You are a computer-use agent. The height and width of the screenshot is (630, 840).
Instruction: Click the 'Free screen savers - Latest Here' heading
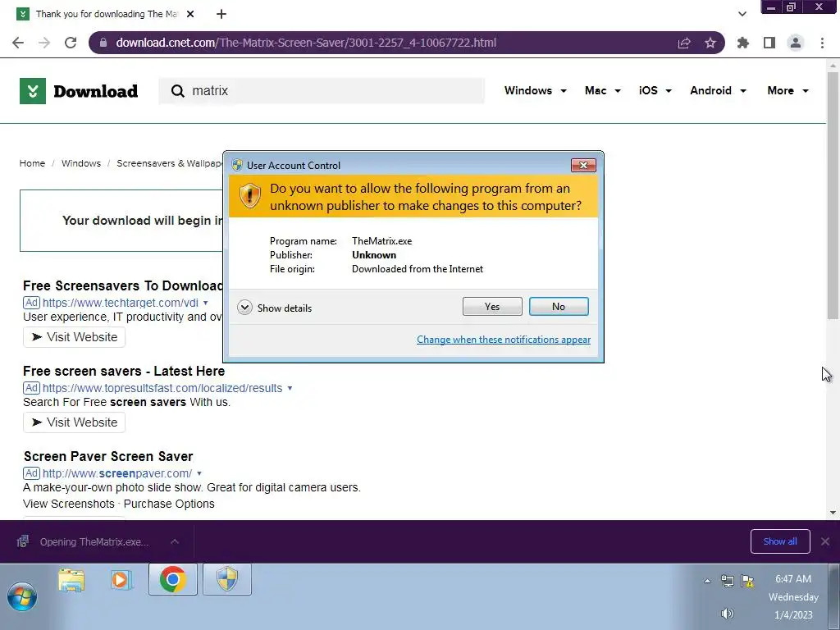pyautogui.click(x=124, y=372)
